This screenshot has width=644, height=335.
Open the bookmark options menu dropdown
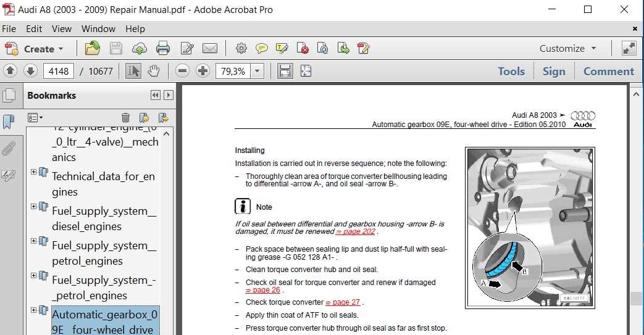point(35,118)
